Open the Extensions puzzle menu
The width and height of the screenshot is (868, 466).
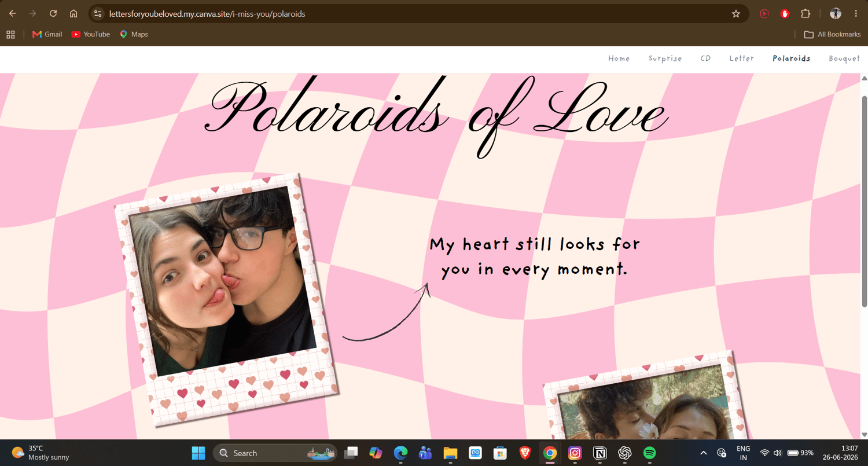click(806, 13)
